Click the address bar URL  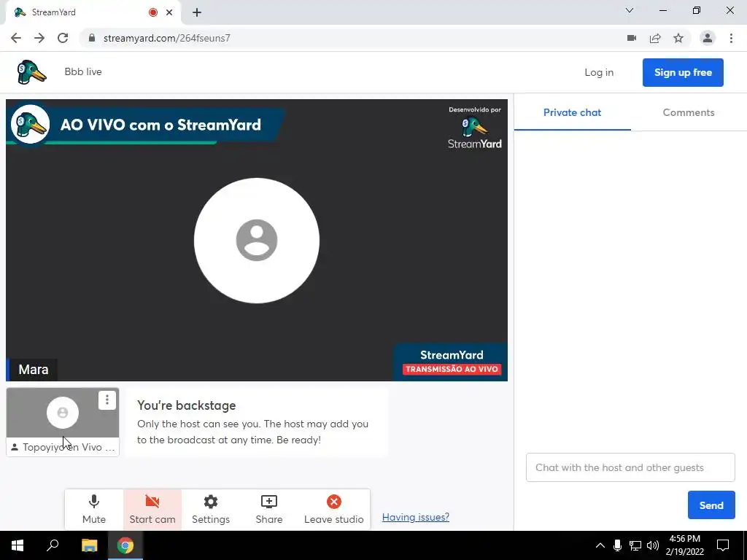pos(167,38)
